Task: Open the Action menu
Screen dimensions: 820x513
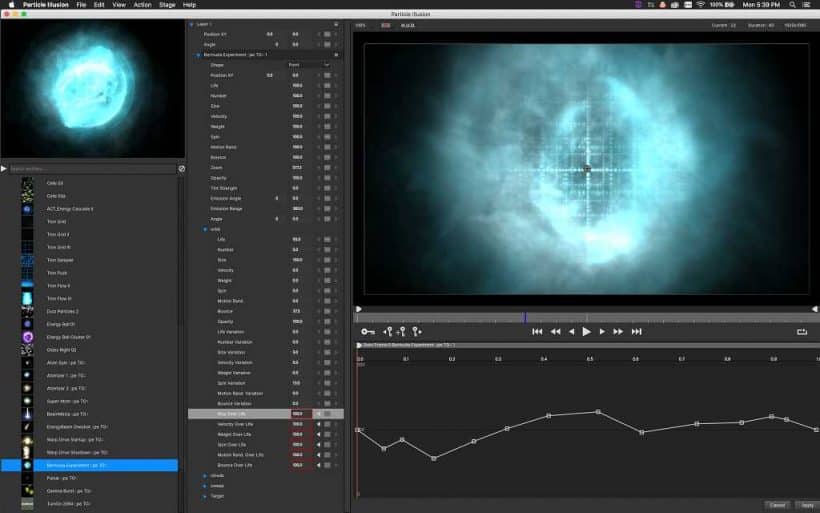Action: pyautogui.click(x=142, y=5)
